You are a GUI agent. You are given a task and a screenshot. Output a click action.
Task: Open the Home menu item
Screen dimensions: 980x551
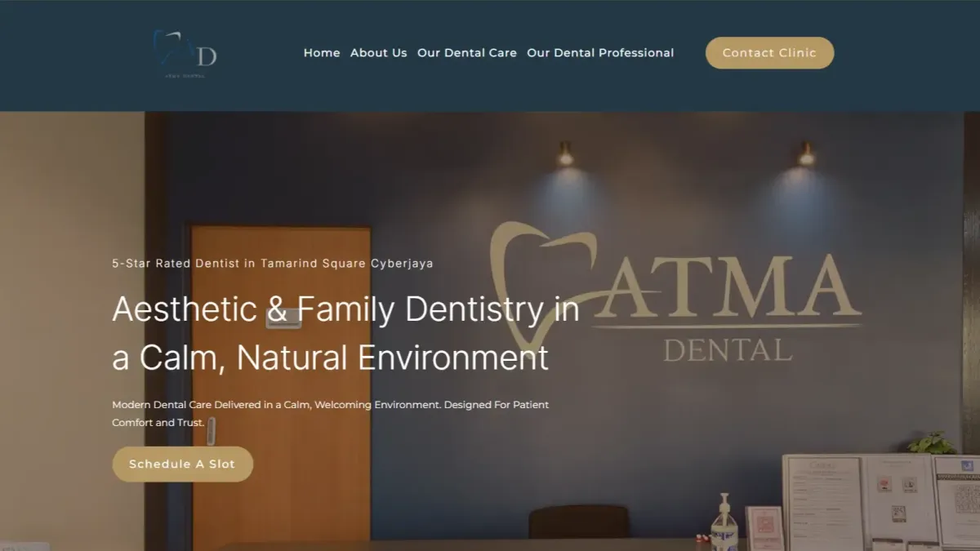[x=322, y=53]
